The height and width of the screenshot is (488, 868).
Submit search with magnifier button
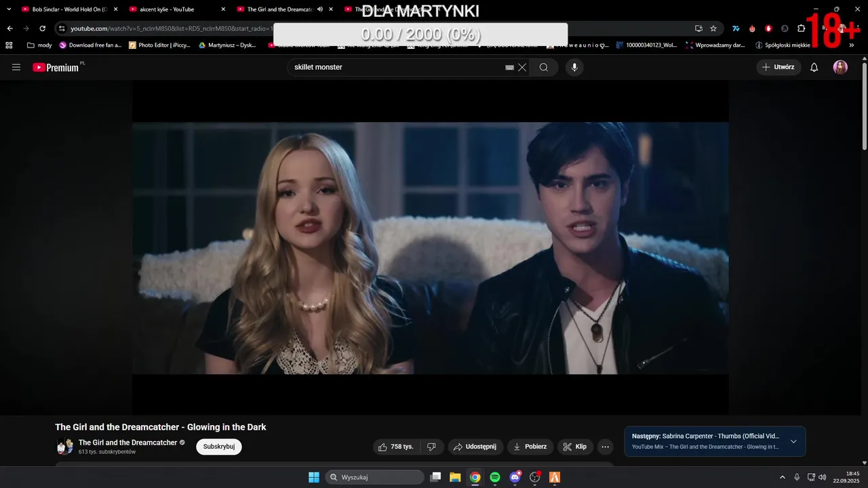click(x=544, y=67)
